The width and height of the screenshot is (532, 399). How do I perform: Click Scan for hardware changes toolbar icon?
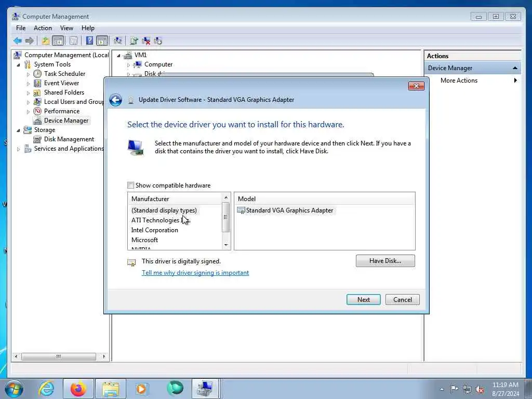pos(118,41)
